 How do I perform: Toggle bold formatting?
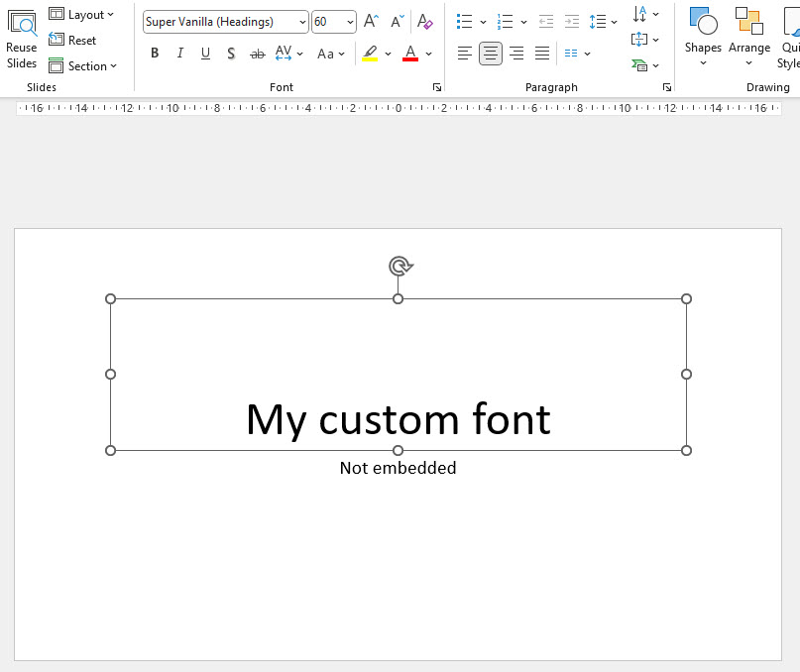point(155,54)
